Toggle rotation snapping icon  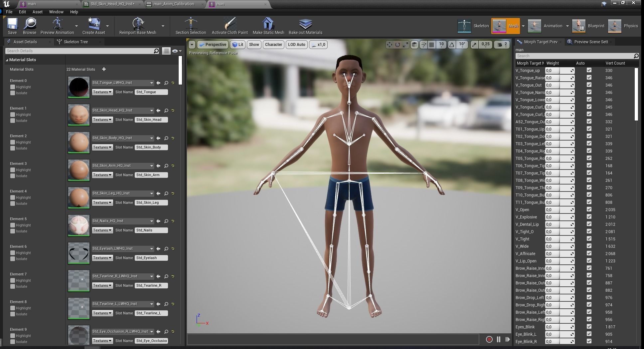[452, 45]
